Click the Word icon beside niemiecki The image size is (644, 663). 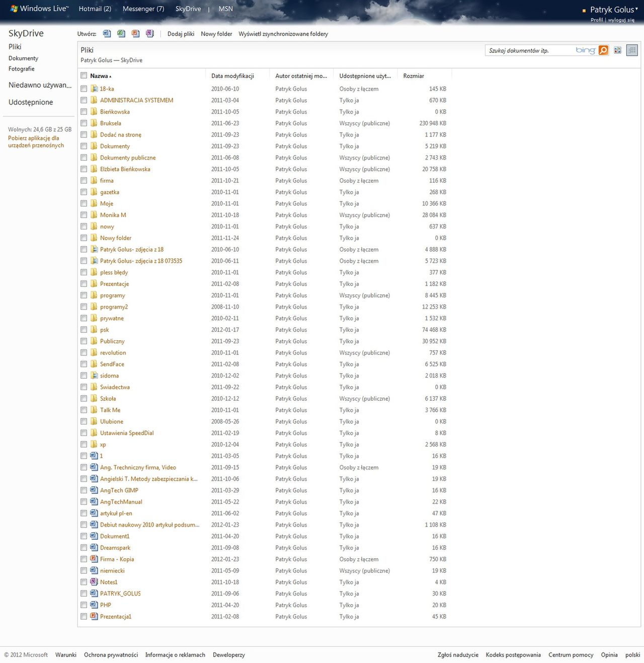[94, 570]
